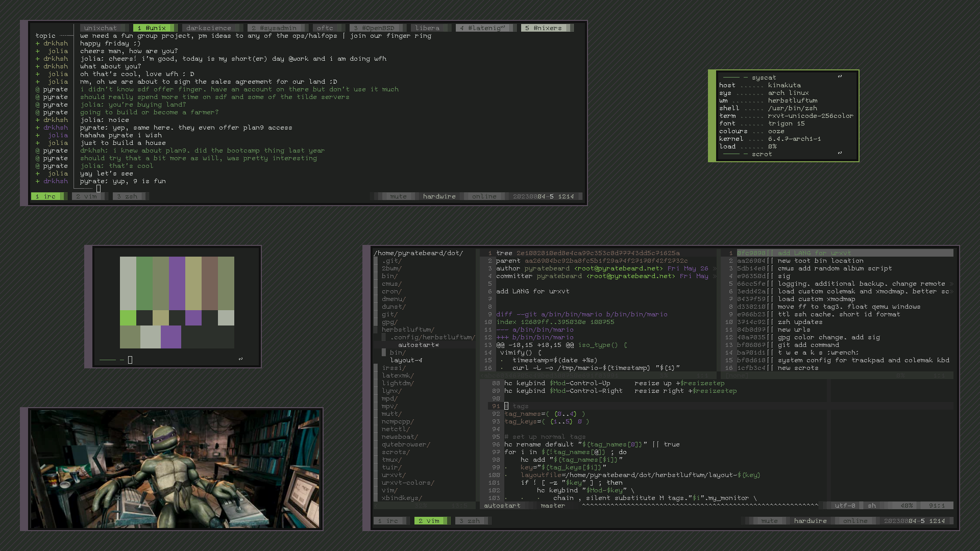Click 'online' status entry in vim terminal
980x551 pixels.
(x=855, y=521)
